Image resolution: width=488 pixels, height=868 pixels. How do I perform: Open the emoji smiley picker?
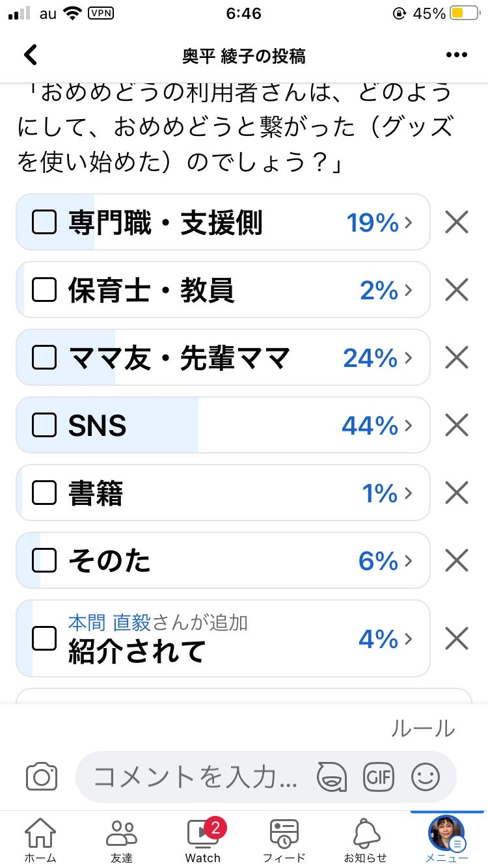426,777
